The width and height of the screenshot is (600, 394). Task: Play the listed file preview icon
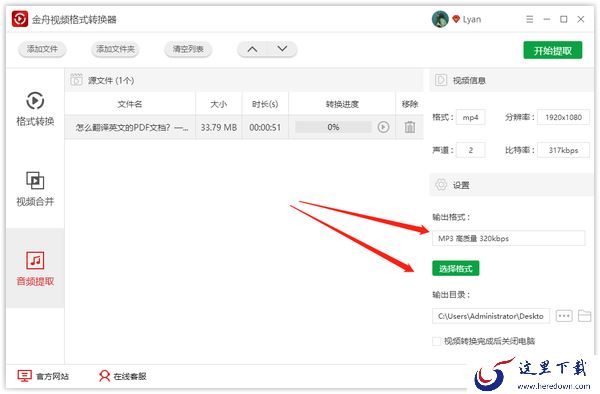click(x=383, y=127)
